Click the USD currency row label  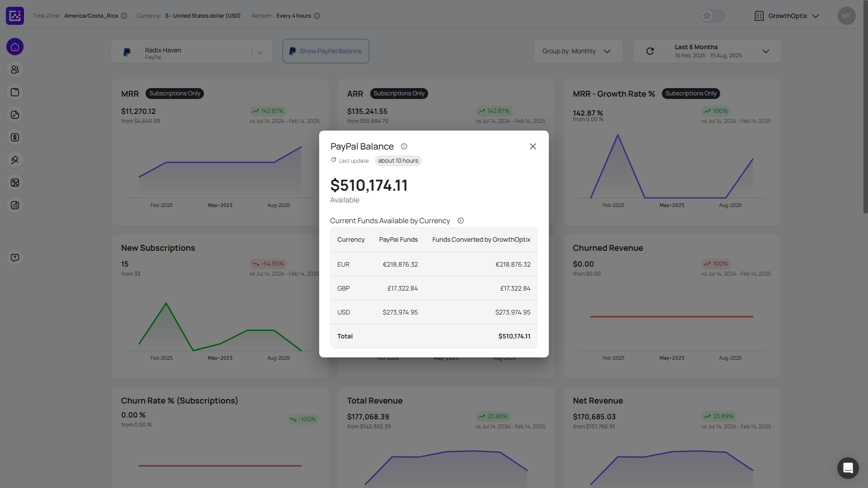(344, 312)
